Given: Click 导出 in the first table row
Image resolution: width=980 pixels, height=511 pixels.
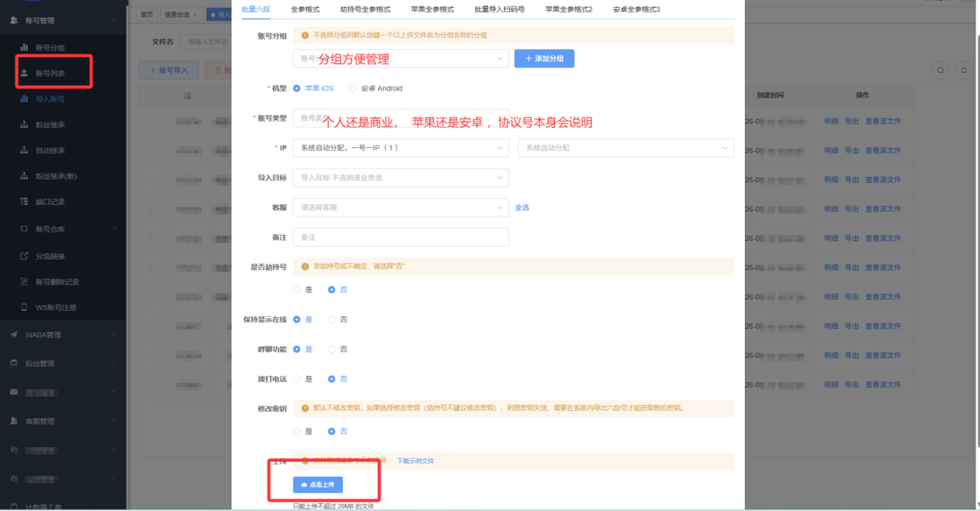Looking at the screenshot, I should coord(851,121).
